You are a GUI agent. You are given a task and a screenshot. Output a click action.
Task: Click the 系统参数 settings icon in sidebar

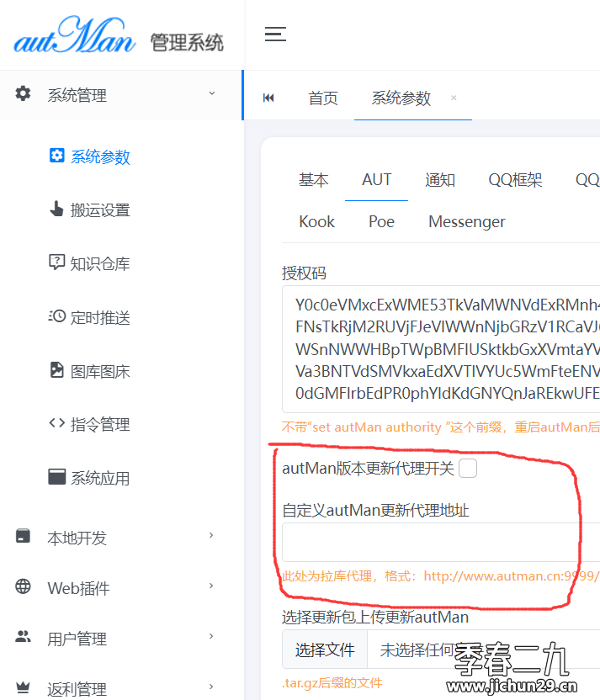56,156
